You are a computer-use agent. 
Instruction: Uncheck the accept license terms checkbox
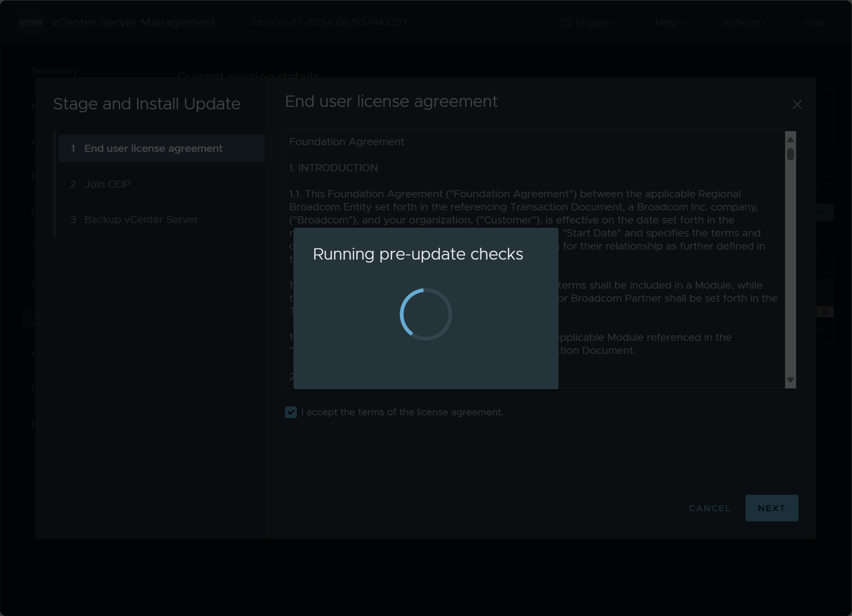[291, 412]
